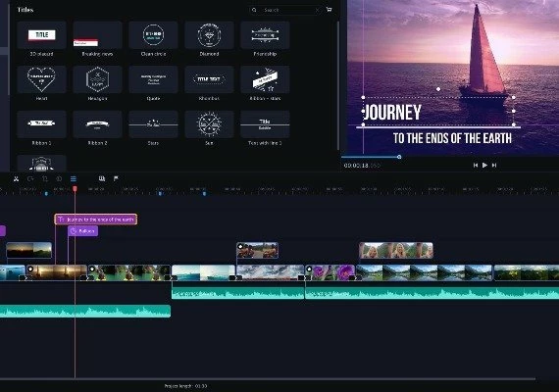The height and width of the screenshot is (392, 559).
Task: Open the Color adjustments toolbar icon
Action: (x=59, y=179)
